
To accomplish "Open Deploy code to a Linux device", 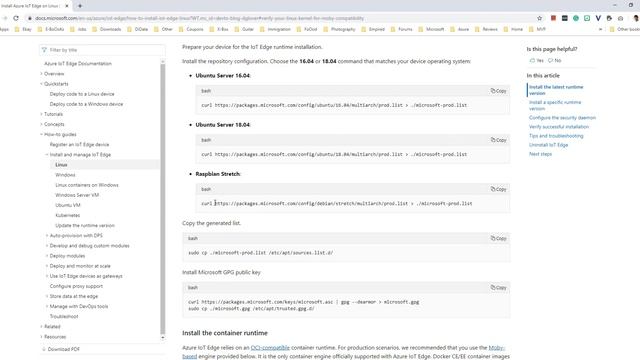I will coord(82,94).
